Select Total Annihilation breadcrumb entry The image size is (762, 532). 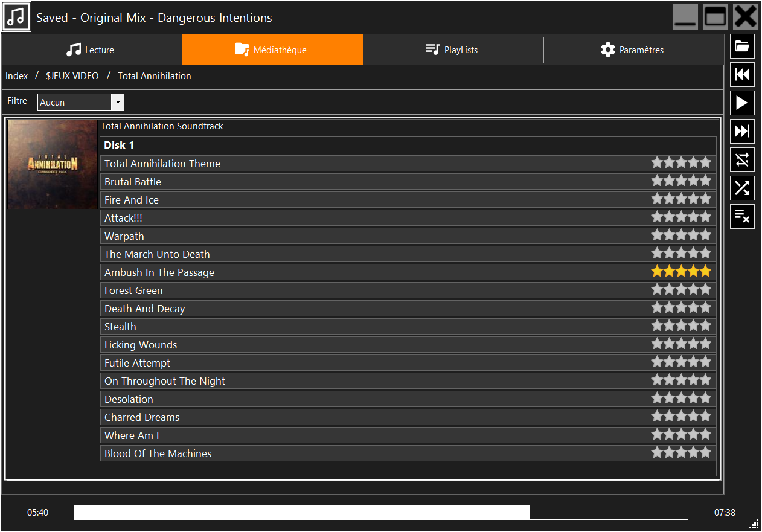[155, 76]
